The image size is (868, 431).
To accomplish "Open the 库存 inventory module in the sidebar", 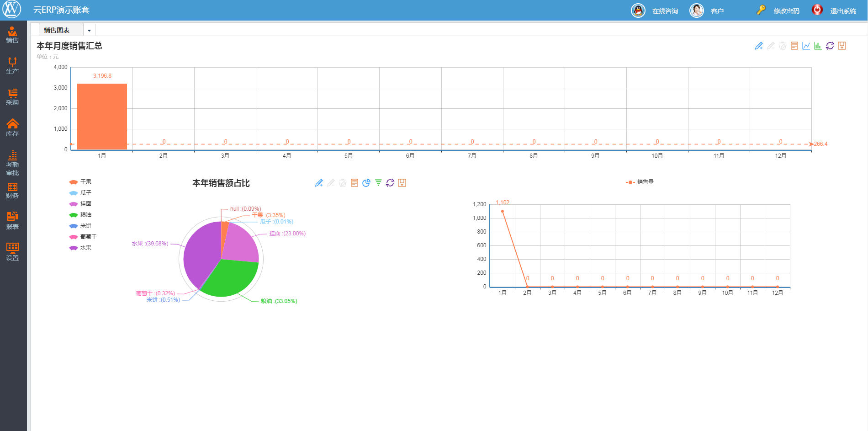I will click(12, 128).
